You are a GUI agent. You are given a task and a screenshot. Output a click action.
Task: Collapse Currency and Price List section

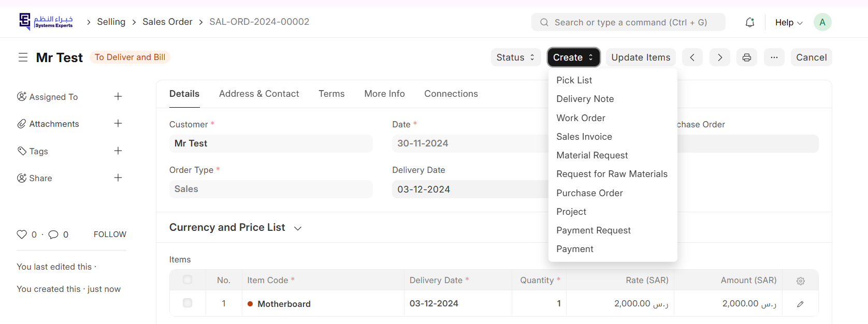298,228
